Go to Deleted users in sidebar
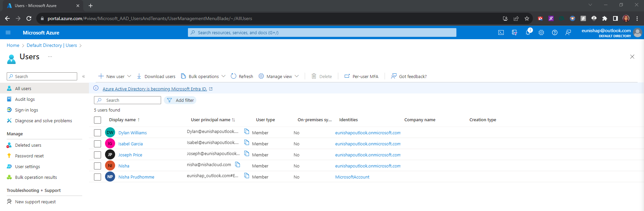 tap(28, 145)
